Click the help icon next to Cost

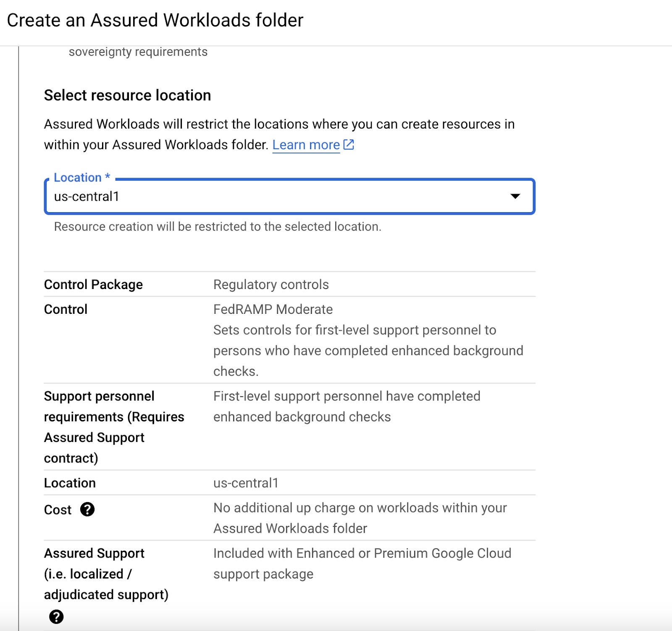click(x=87, y=510)
